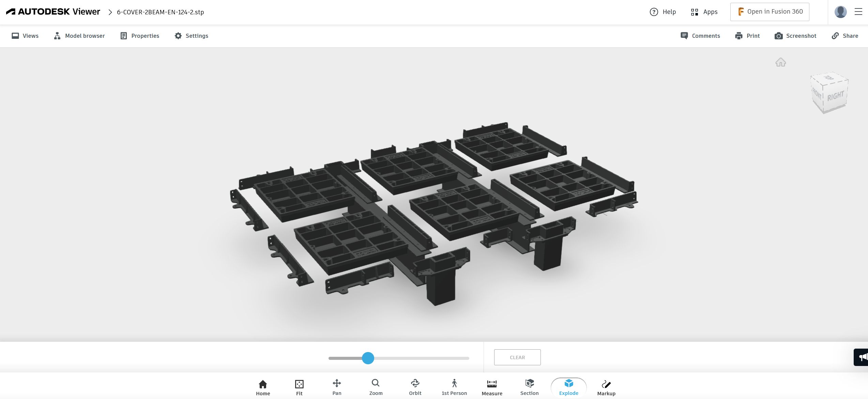Open the Properties panel
Screen dimensions: 868x399
[140, 36]
